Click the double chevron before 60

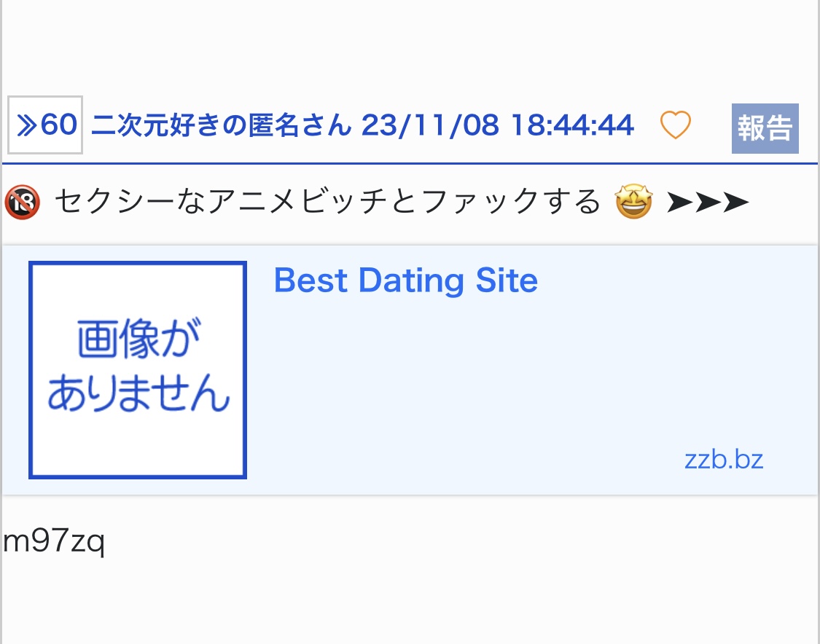pyautogui.click(x=27, y=125)
